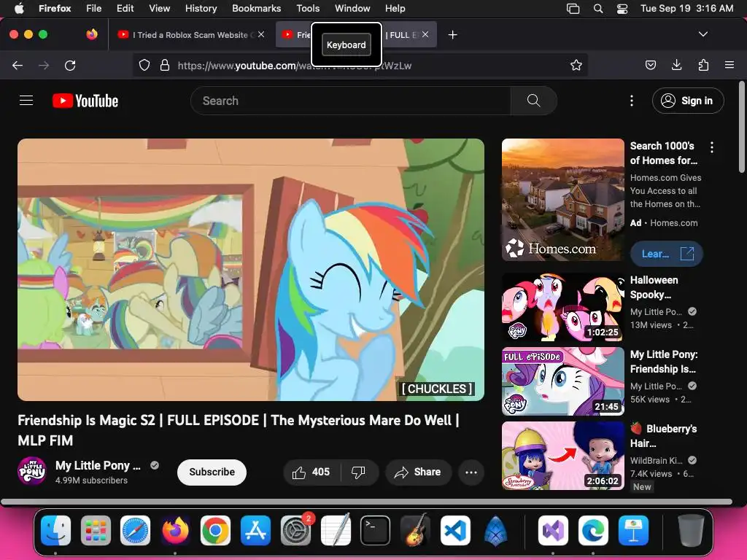747x560 pixels.
Task: Open YouTube settings three-dot menu
Action: pos(632,101)
